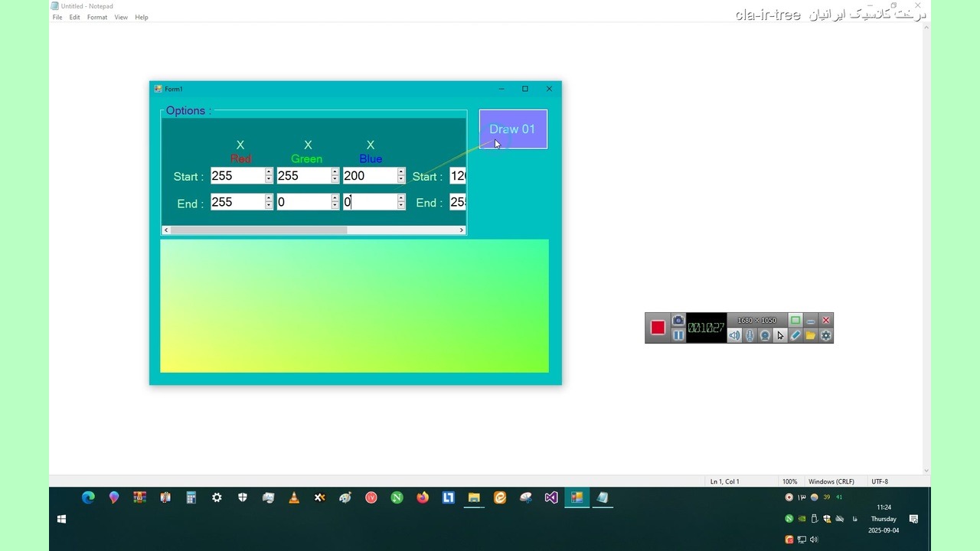Toggle microphone recording in recorder toolbar
The width and height of the screenshot is (980, 551).
pyautogui.click(x=750, y=335)
